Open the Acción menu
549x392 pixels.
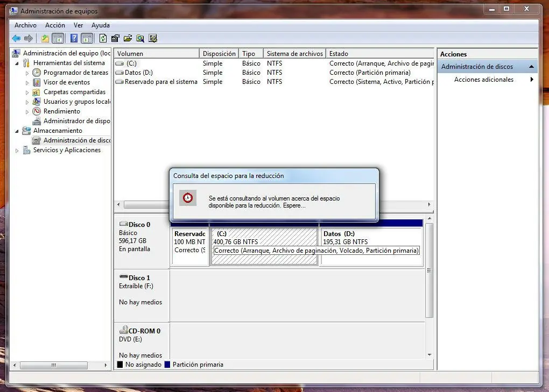(x=55, y=25)
